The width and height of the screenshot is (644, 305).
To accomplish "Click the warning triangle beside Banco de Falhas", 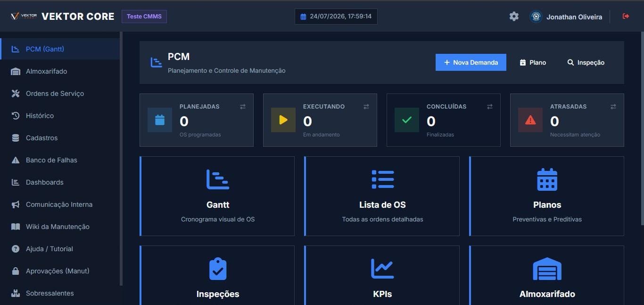I will click(16, 160).
